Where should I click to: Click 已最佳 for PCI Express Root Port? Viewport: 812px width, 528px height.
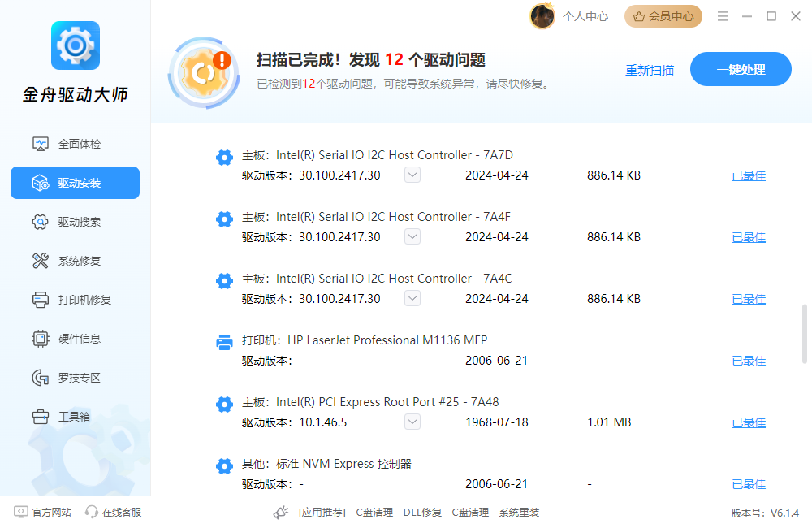[x=749, y=422]
